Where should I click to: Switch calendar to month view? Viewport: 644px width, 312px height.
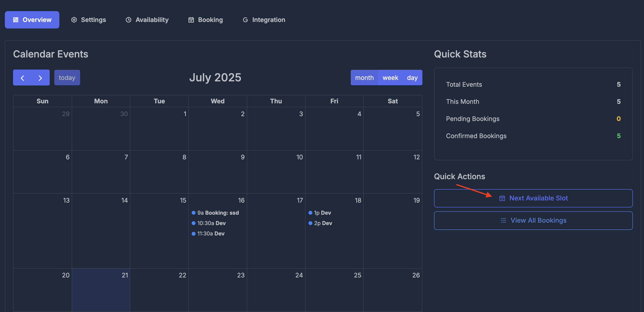coord(364,78)
